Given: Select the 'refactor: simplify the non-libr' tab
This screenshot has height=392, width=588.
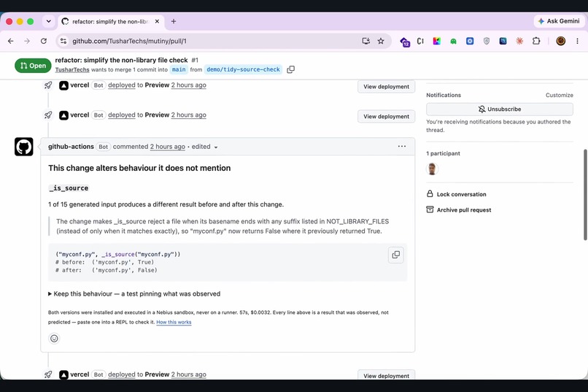Looking at the screenshot, I should [x=111, y=21].
